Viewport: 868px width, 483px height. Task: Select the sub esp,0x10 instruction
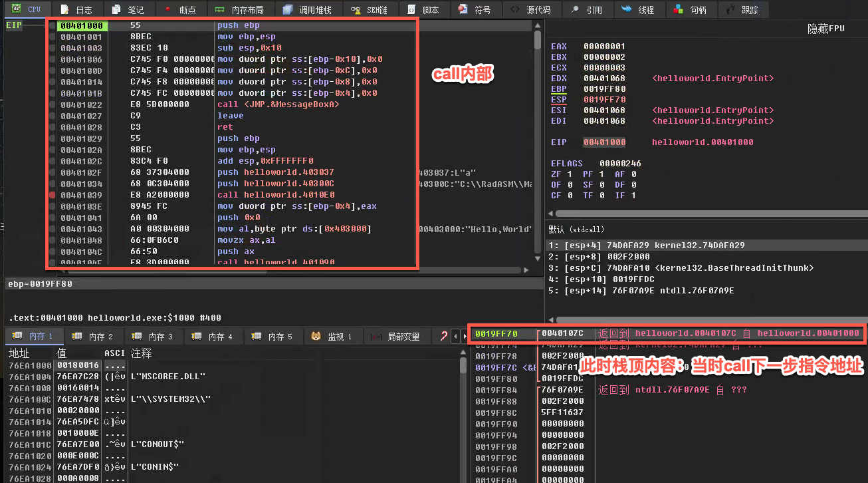pos(249,48)
